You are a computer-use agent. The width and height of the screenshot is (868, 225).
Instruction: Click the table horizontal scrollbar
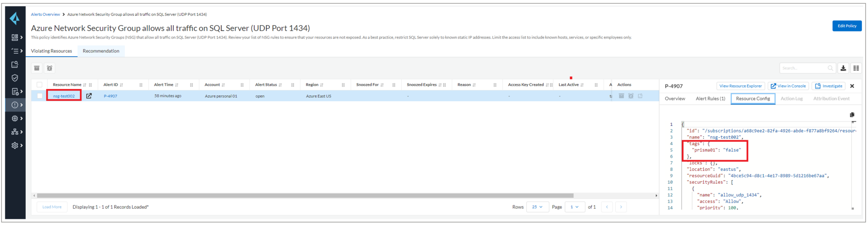pyautogui.click(x=305, y=195)
